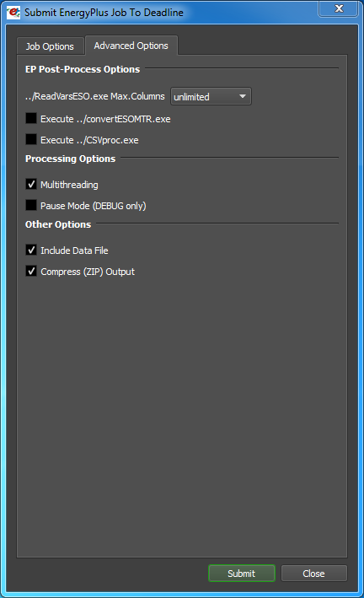
Task: Click the 'Execute ../CSVproc.exe' label text
Action: [89, 140]
